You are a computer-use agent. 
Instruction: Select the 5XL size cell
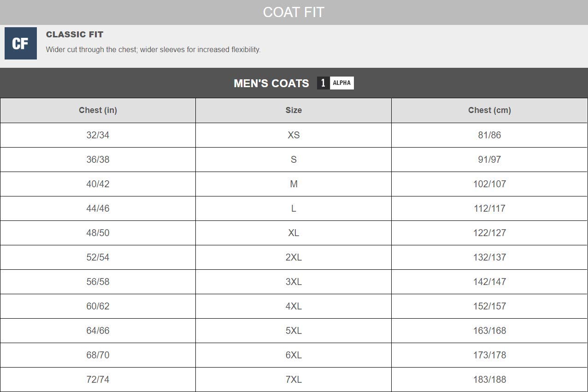coord(294,331)
